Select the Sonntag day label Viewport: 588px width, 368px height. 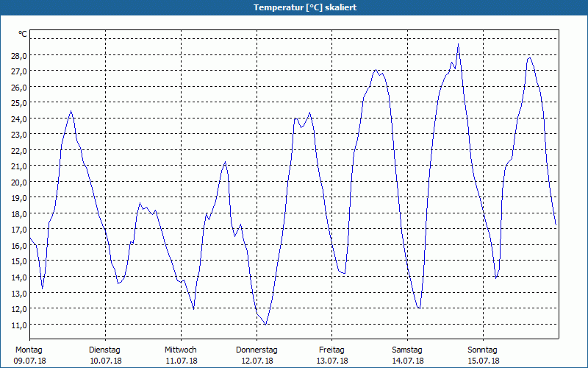point(483,350)
